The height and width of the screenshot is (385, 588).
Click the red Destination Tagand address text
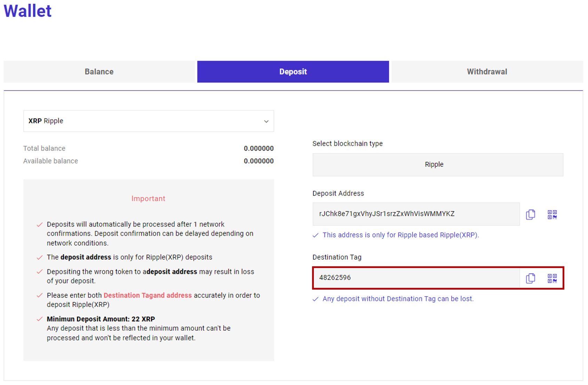click(148, 295)
